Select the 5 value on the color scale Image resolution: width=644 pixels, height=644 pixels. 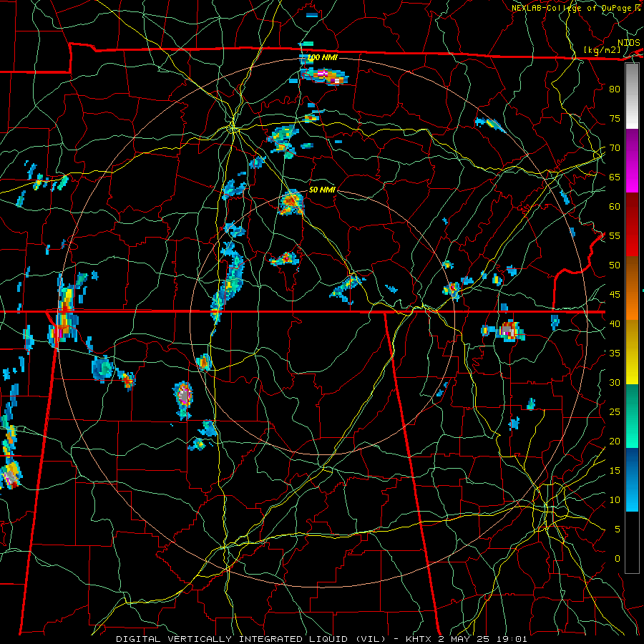[x=618, y=529]
